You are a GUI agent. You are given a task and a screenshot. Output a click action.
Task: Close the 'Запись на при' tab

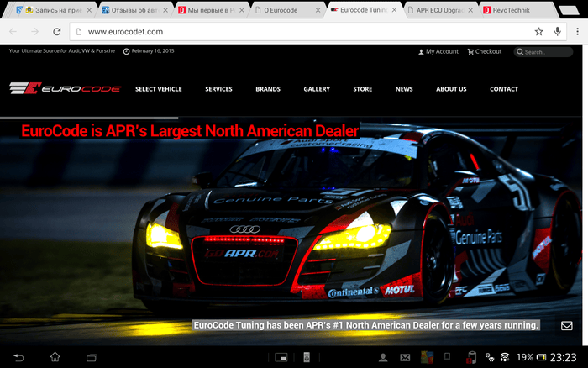89,10
